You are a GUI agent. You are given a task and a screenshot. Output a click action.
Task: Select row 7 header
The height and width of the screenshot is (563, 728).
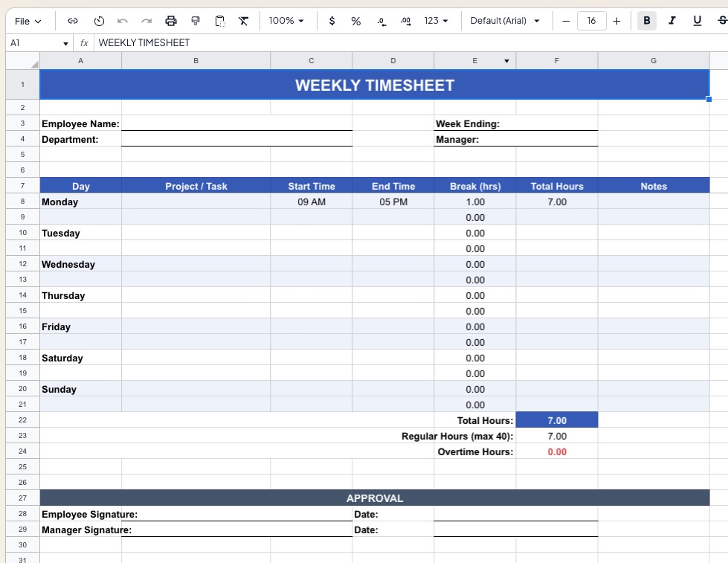pos(22,185)
